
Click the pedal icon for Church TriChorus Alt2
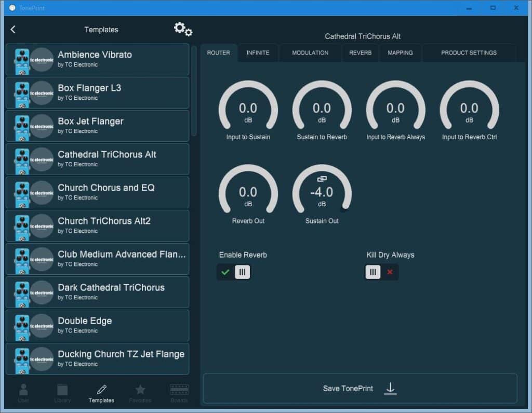click(22, 228)
